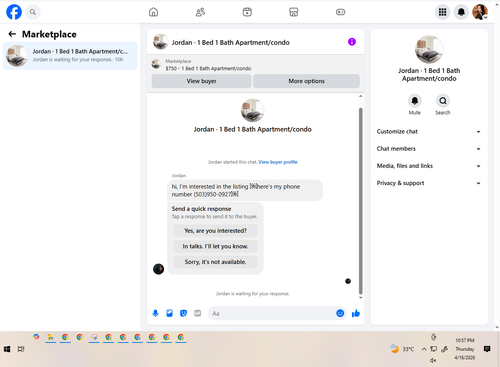Viewport: 500px width, 367px height.
Task: Send quick reply "In talks. I'll let you know."
Action: [215, 246]
